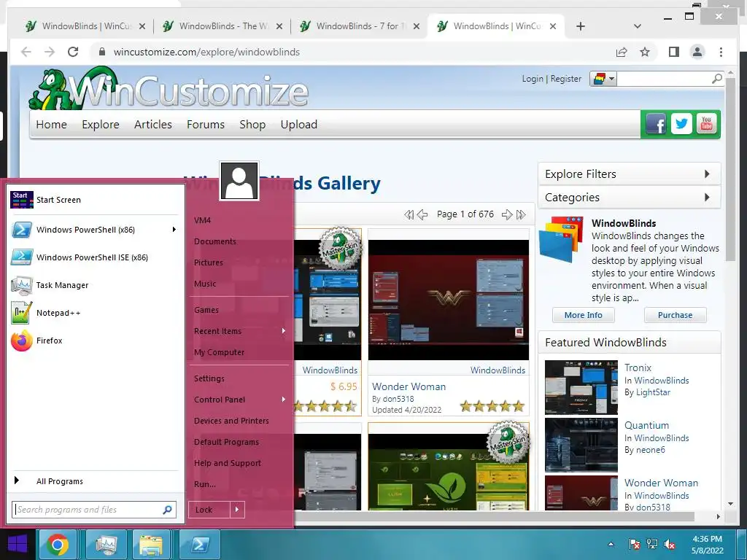The height and width of the screenshot is (560, 747).
Task: Launch Windows PowerShell ISE (x86)
Action: tap(93, 257)
